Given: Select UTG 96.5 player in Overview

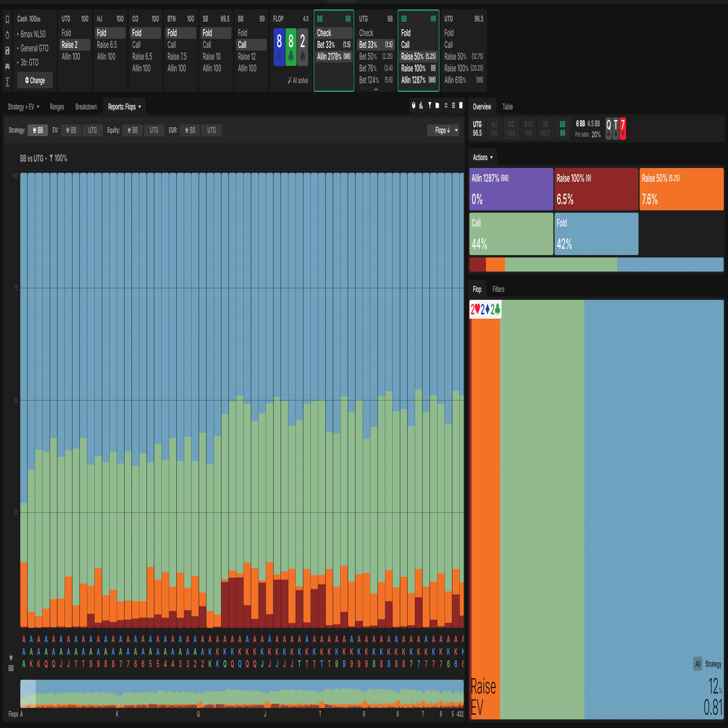Looking at the screenshot, I should pos(477,128).
